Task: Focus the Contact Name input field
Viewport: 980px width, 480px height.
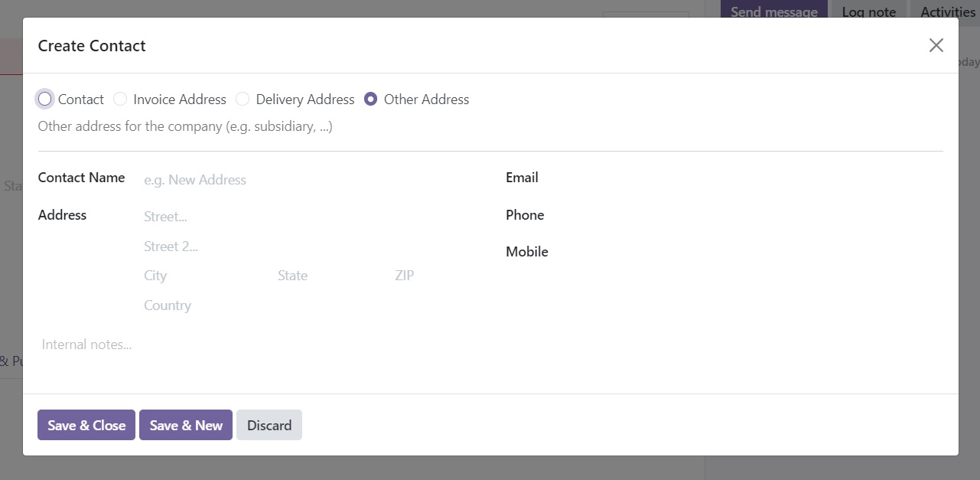Action: pyautogui.click(x=309, y=180)
